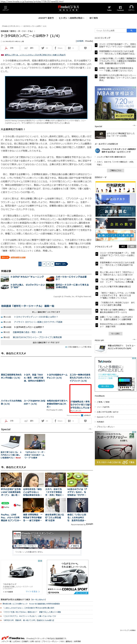Open the お店のチカラ theme banner
Image resolution: width=137 pixels, height=644 pixels.
click(115, 199)
